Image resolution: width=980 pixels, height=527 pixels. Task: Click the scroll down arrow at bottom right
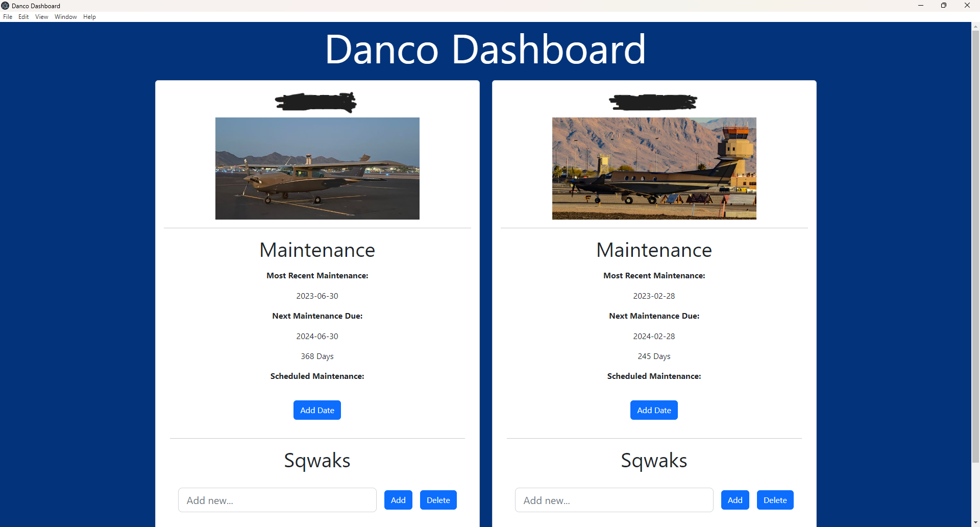pos(975,523)
